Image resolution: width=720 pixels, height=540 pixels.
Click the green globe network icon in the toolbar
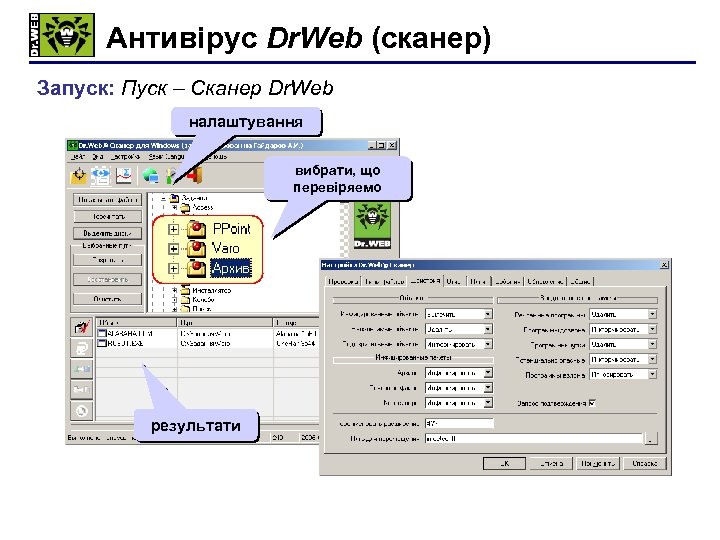pos(151,175)
